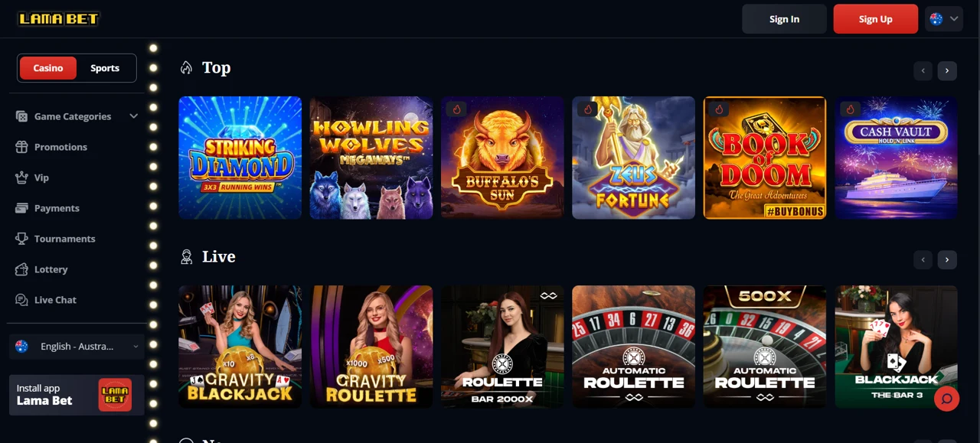Click the Tournaments trophy icon

(21, 239)
